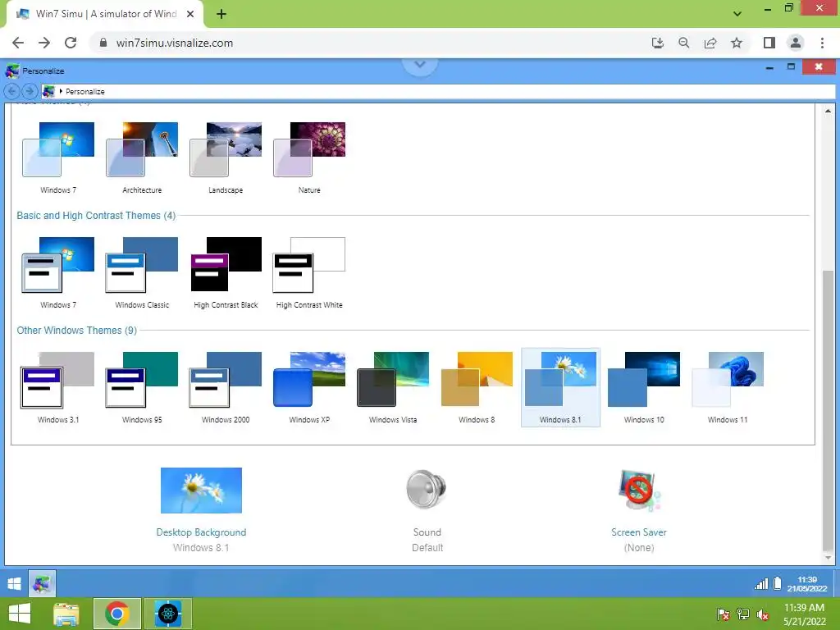Apply the Windows 7 Aero theme
The width and height of the screenshot is (840, 630).
click(x=58, y=157)
